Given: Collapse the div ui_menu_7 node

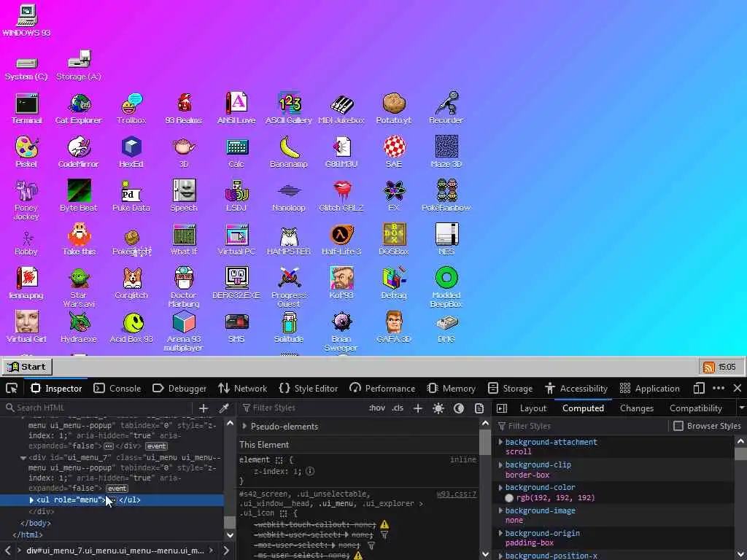Looking at the screenshot, I should (x=23, y=458).
